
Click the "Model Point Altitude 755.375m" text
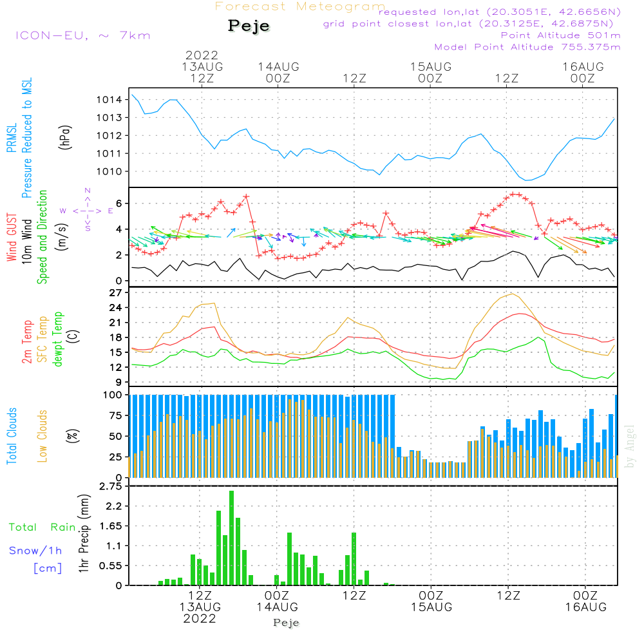click(527, 47)
